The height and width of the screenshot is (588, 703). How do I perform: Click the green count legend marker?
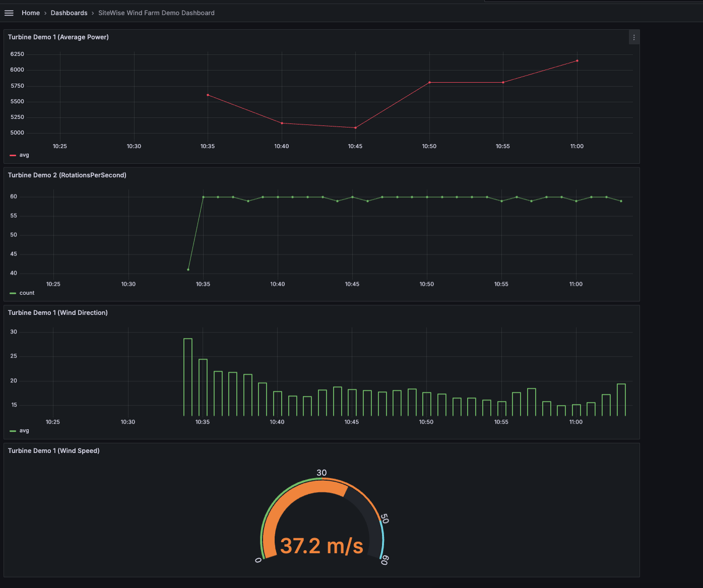pyautogui.click(x=13, y=293)
